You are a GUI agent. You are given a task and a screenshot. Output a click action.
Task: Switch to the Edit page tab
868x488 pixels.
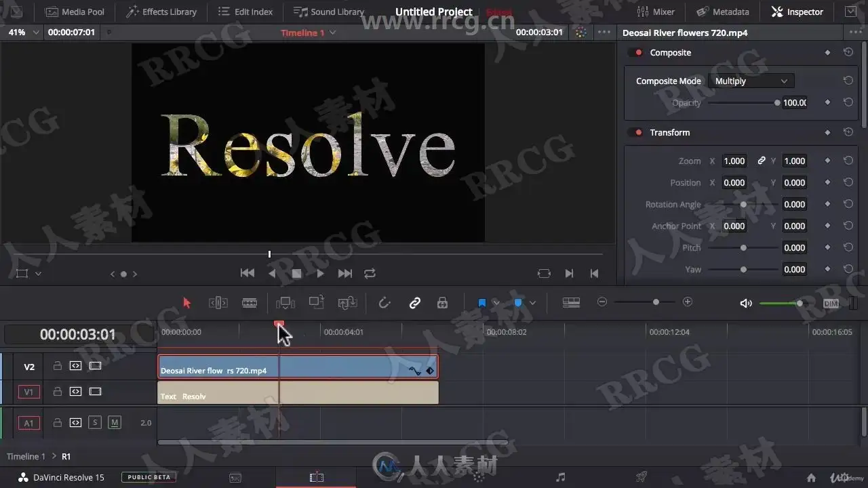(x=316, y=477)
